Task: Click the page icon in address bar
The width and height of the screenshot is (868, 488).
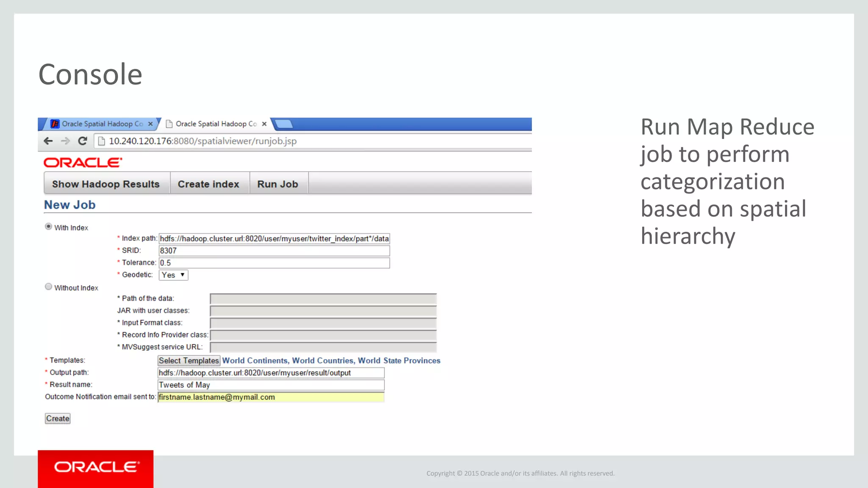Action: click(x=101, y=141)
